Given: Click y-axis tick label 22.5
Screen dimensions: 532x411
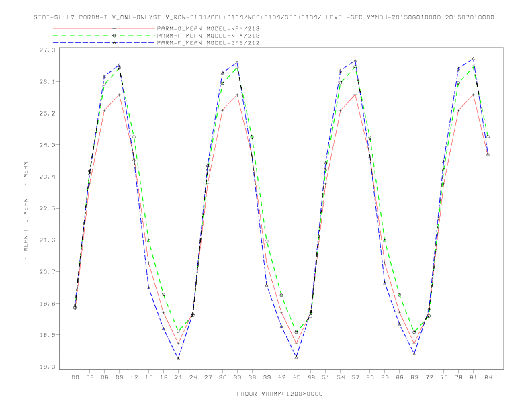Looking at the screenshot, I should 47,208.
